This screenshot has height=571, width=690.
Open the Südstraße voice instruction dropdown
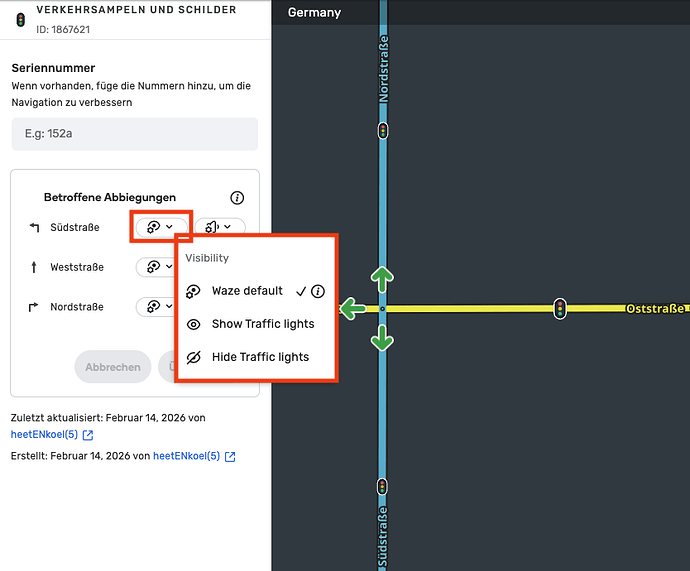tap(219, 227)
